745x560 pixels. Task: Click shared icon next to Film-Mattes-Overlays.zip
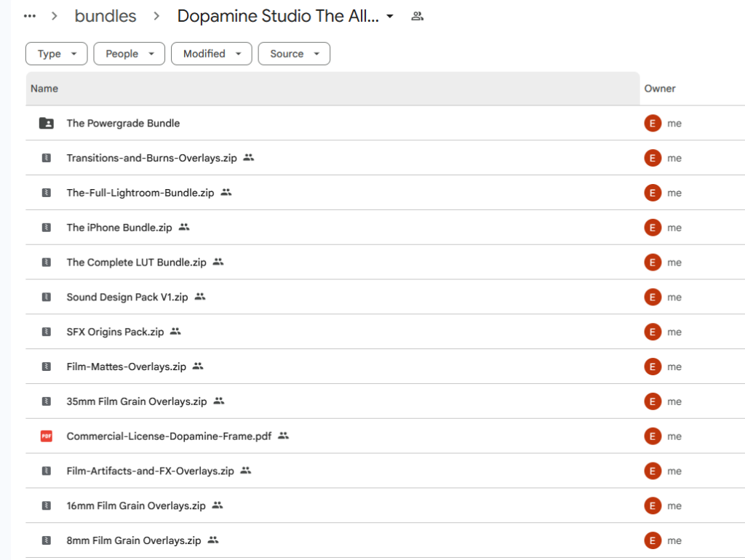[x=198, y=366]
